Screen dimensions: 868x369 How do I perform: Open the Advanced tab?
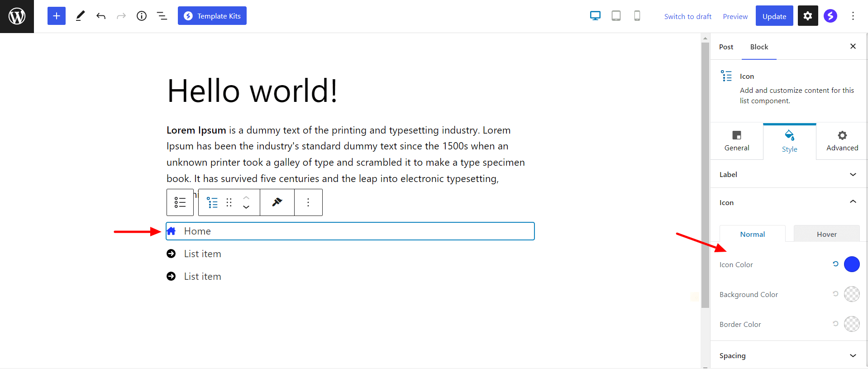[842, 141]
